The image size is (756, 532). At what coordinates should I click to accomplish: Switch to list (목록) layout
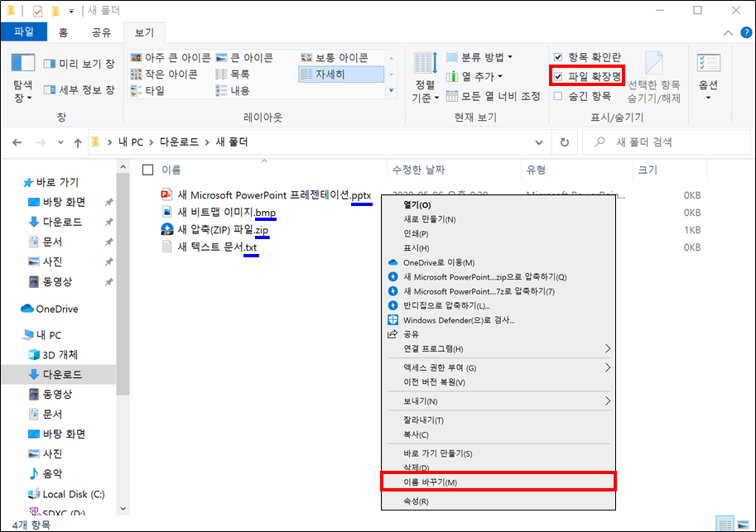(x=233, y=74)
